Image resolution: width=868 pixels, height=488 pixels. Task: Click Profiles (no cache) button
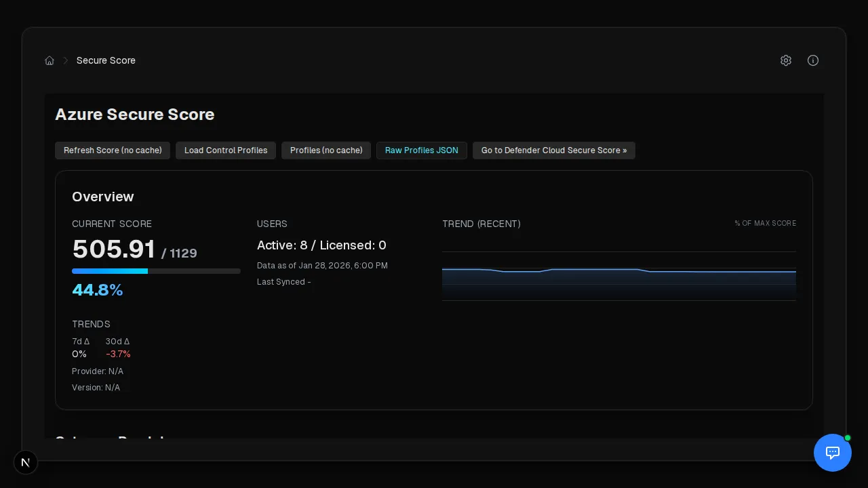click(326, 150)
